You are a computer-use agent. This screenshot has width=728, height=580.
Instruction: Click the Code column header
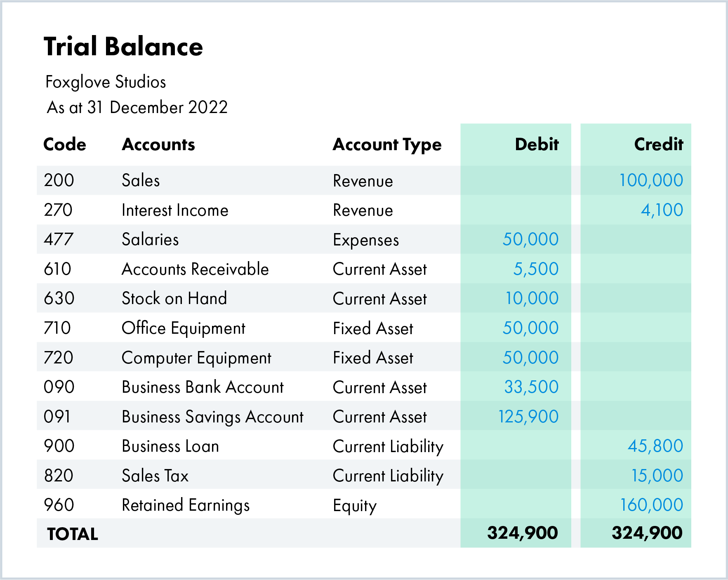coord(65,144)
